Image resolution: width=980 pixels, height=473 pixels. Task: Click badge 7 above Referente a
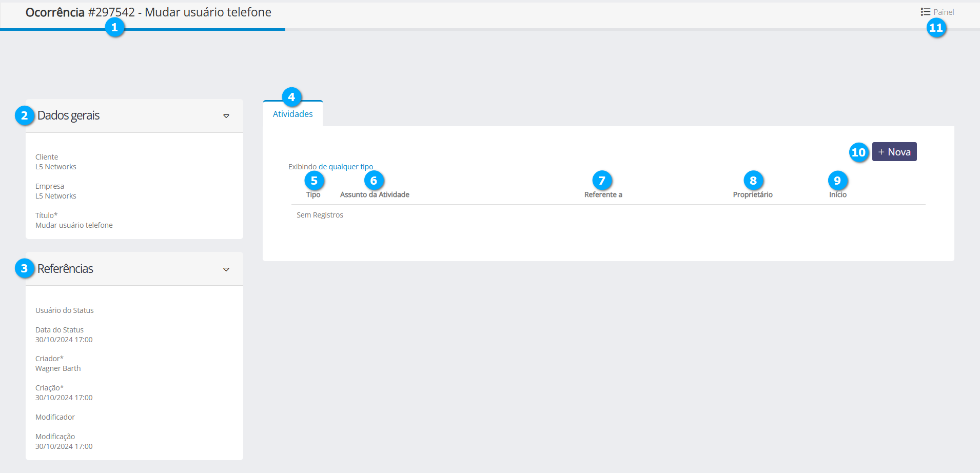tap(602, 181)
